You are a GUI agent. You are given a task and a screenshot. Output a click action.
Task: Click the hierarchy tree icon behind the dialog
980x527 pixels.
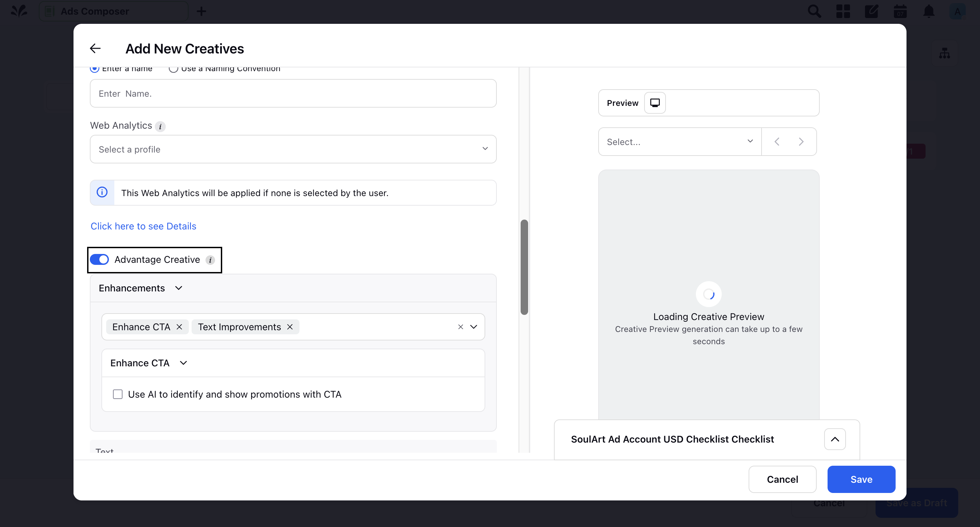coord(944,53)
